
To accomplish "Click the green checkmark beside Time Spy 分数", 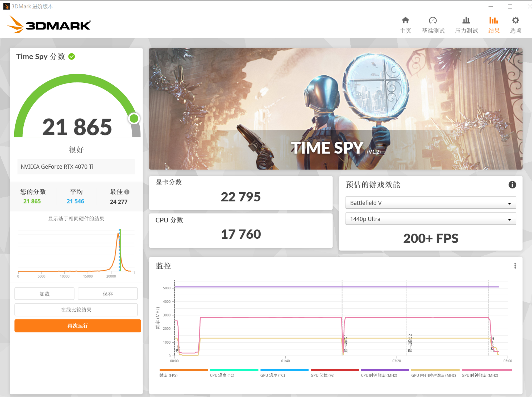I will (71, 56).
